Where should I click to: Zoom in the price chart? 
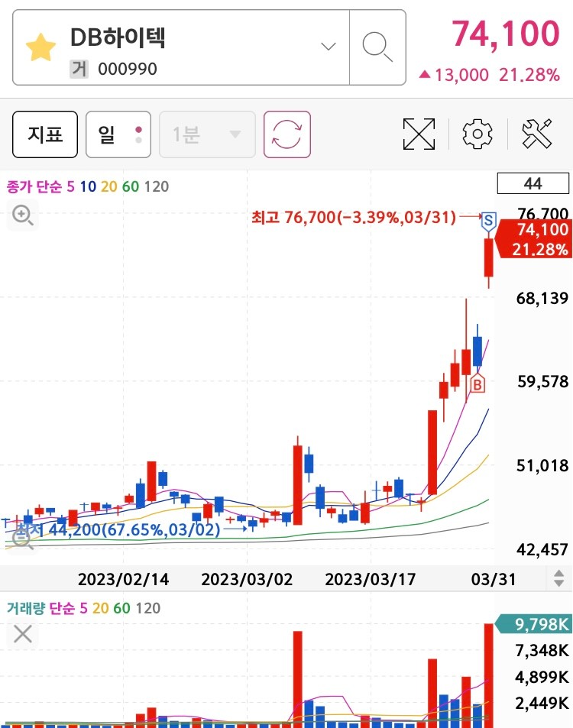(x=23, y=215)
